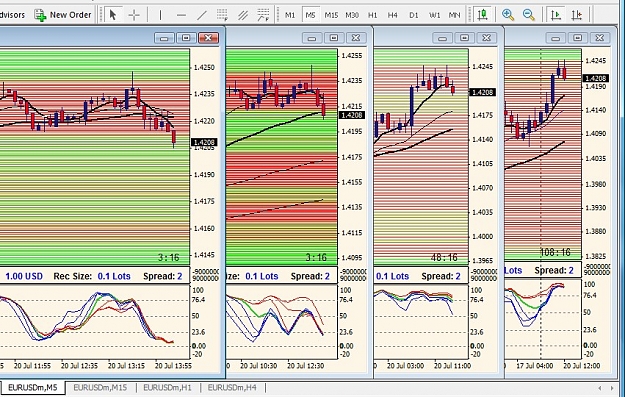Switch timeframe to M1
The width and height of the screenshot is (625, 397).
[290, 15]
